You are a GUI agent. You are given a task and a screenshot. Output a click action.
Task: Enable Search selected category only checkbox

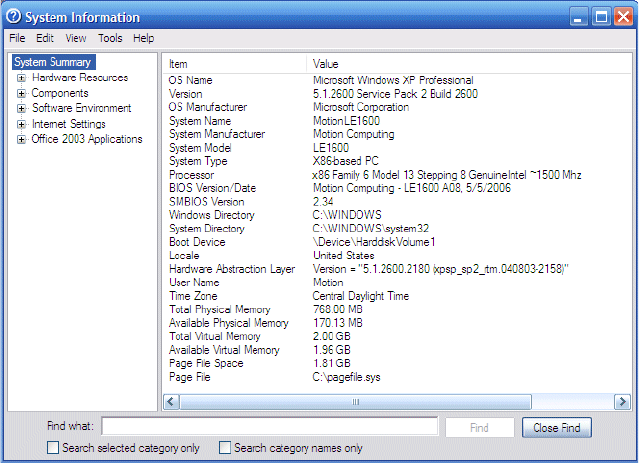pyautogui.click(x=53, y=448)
